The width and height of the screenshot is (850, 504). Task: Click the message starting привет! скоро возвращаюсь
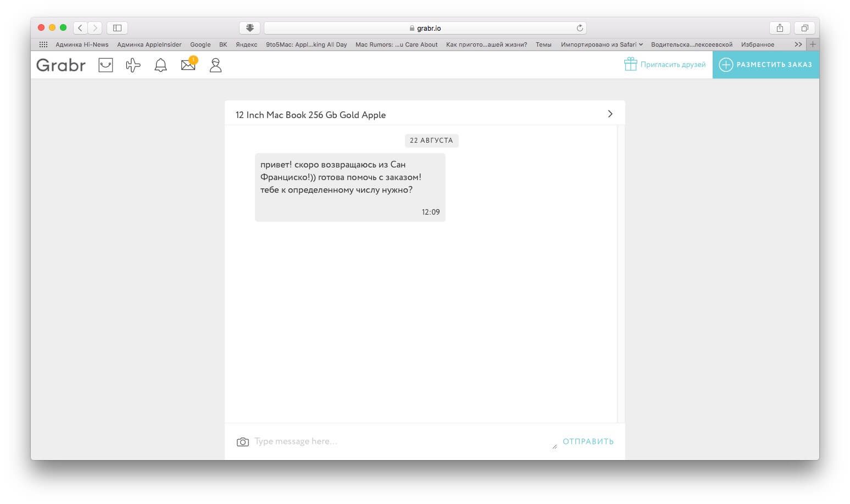[350, 187]
